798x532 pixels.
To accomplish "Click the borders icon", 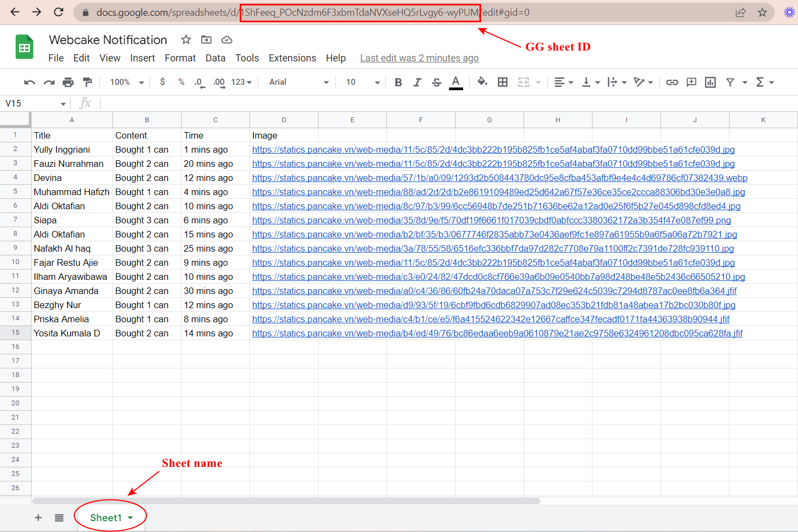I will (x=503, y=82).
